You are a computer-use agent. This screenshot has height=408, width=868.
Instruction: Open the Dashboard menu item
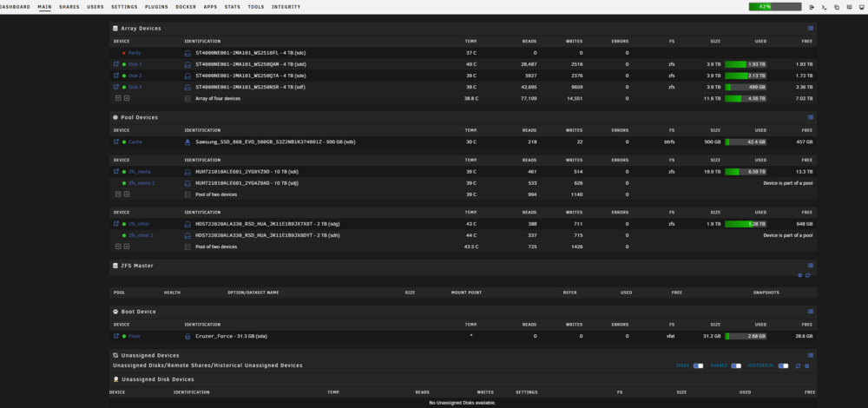[x=15, y=7]
